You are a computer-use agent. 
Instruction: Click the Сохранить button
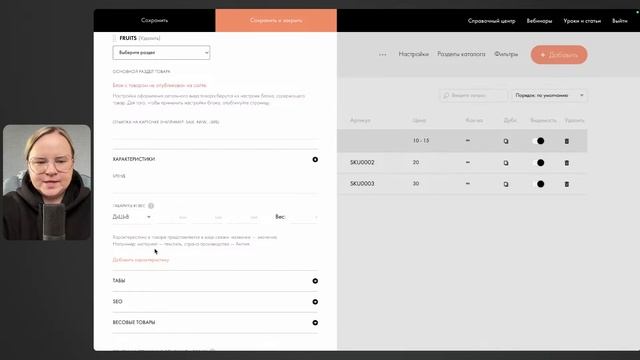tap(154, 20)
